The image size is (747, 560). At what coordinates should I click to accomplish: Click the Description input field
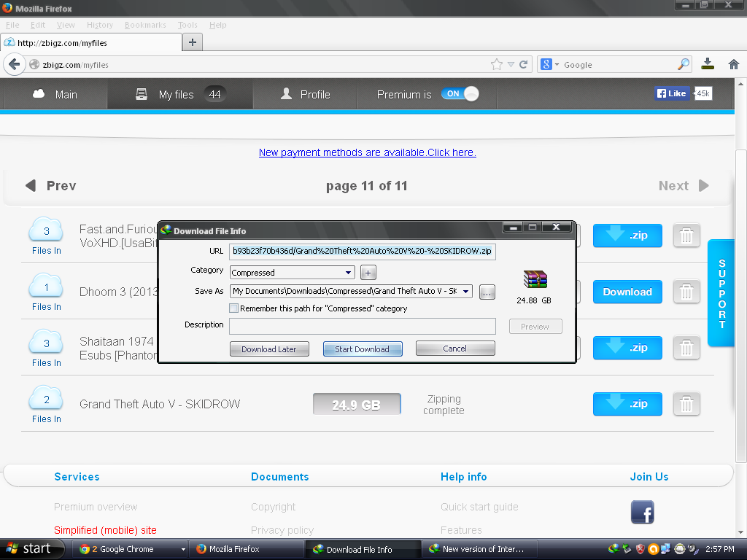[x=362, y=326]
